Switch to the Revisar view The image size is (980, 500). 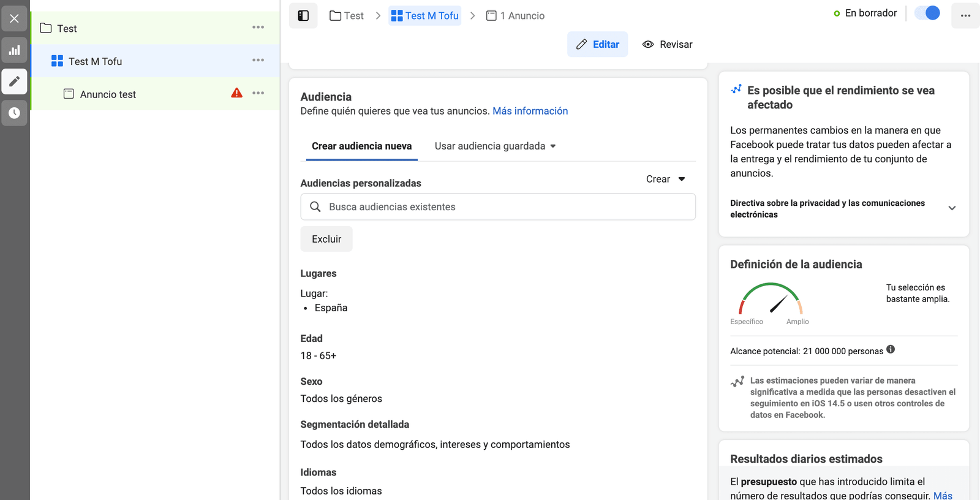tap(667, 44)
